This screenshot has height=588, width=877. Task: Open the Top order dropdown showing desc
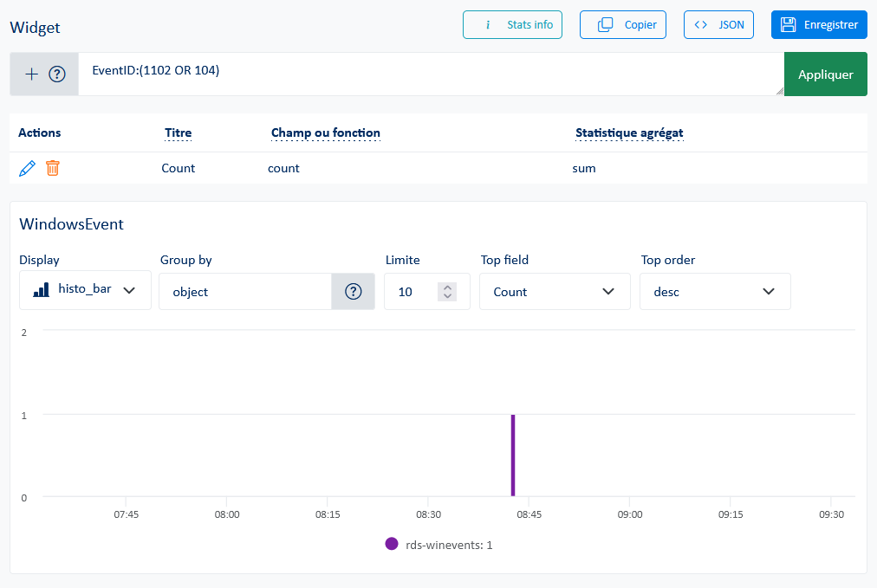[x=714, y=291]
